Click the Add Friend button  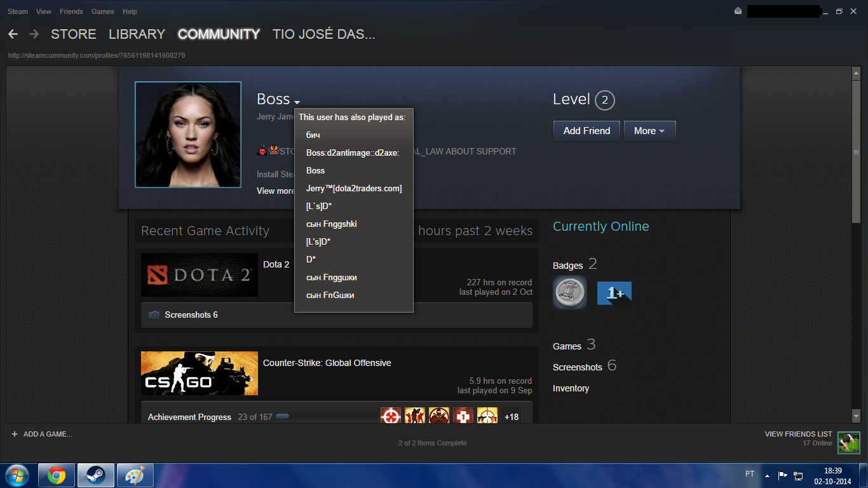coord(587,131)
